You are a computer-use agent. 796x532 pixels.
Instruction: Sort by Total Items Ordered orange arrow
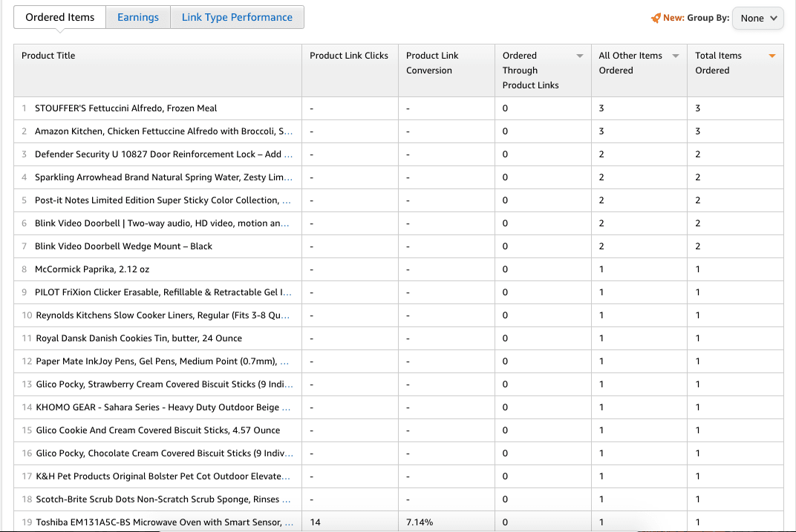(x=772, y=56)
